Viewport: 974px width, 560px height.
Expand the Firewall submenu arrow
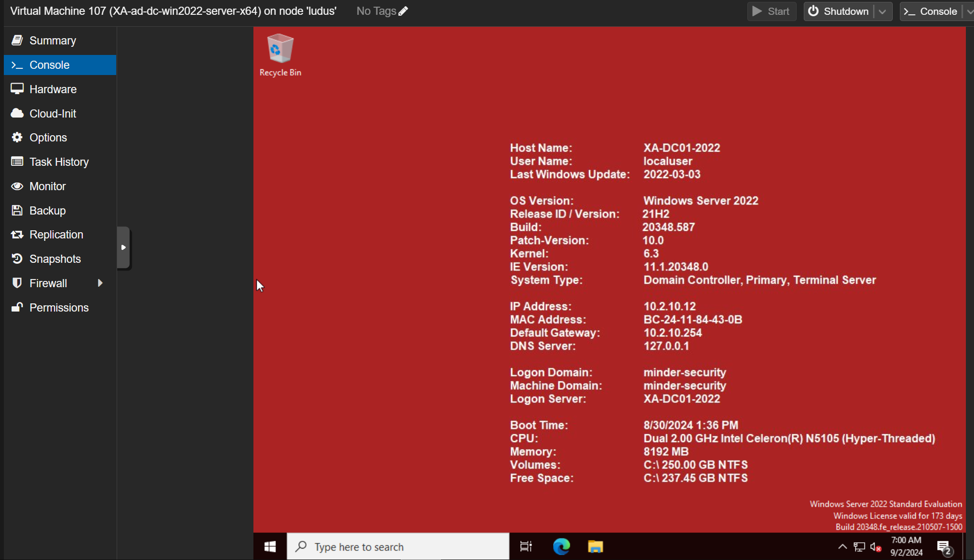point(100,283)
